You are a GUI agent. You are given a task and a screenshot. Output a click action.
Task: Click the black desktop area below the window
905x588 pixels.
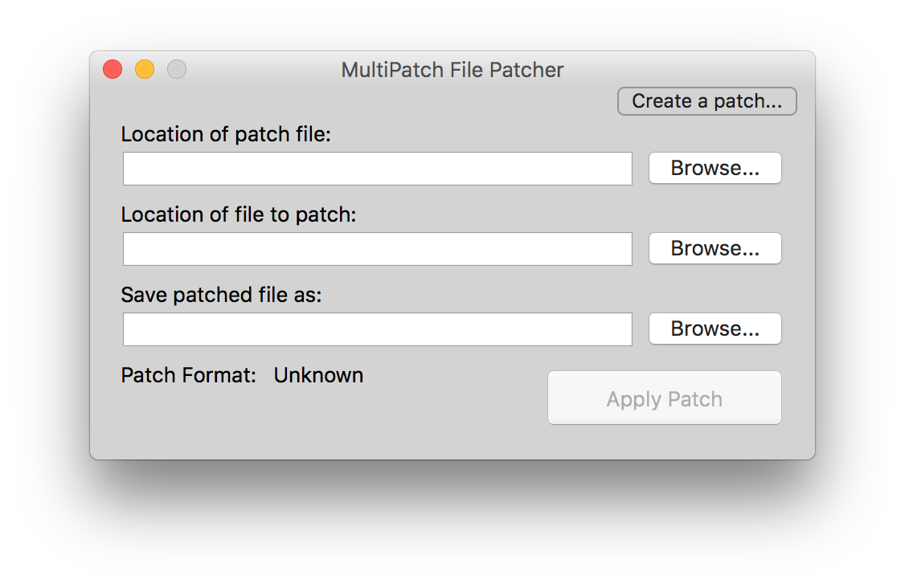click(452, 522)
